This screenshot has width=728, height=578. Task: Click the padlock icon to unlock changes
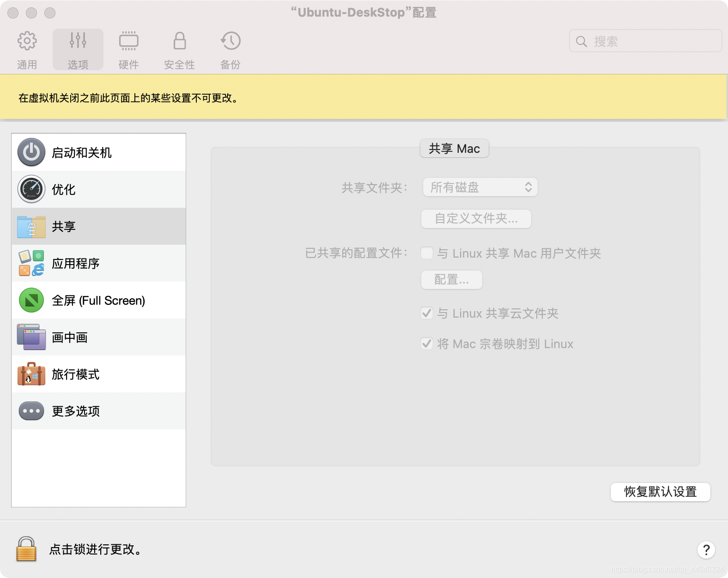coord(26,549)
